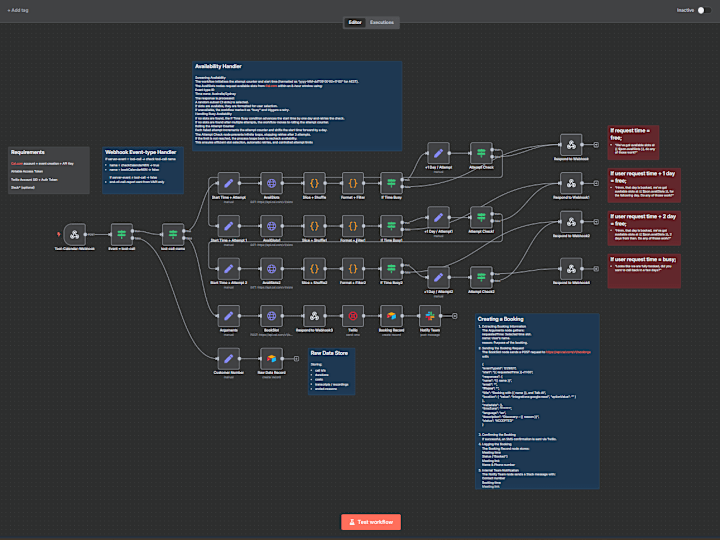Screen dimensions: 720x540
Task: Select the 'If user request time = busy' note
Action: [x=644, y=271]
